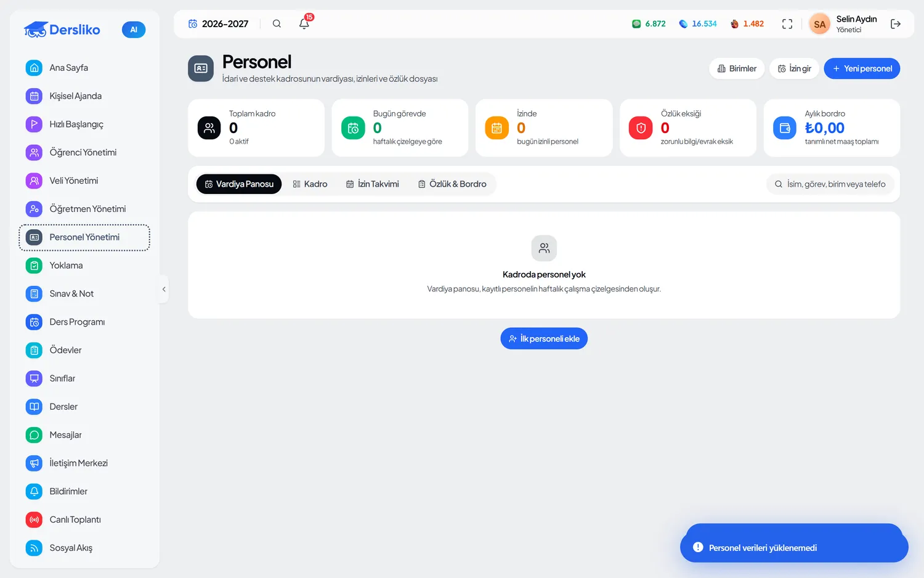This screenshot has width=924, height=578.
Task: Open notifications bell with badge 15
Action: [x=304, y=23]
